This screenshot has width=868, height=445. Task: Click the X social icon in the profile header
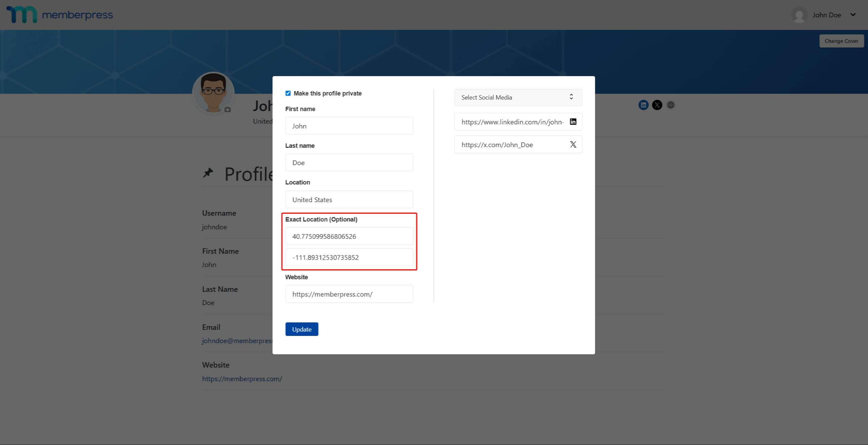[x=657, y=105]
